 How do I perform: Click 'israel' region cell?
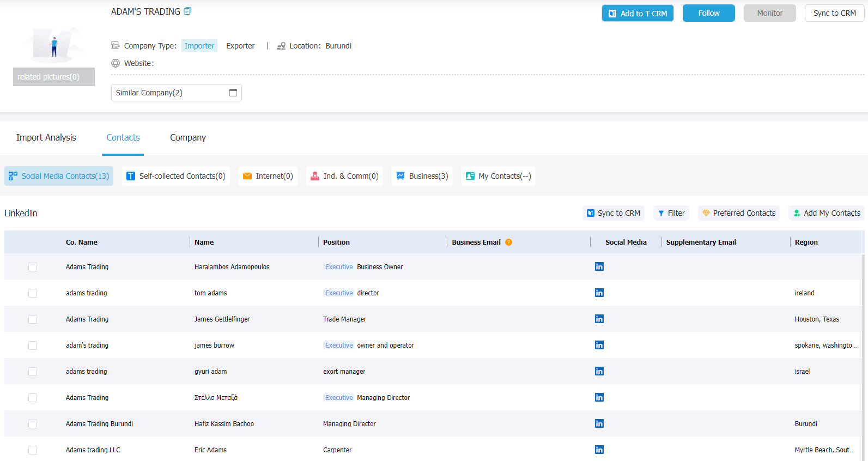(803, 372)
